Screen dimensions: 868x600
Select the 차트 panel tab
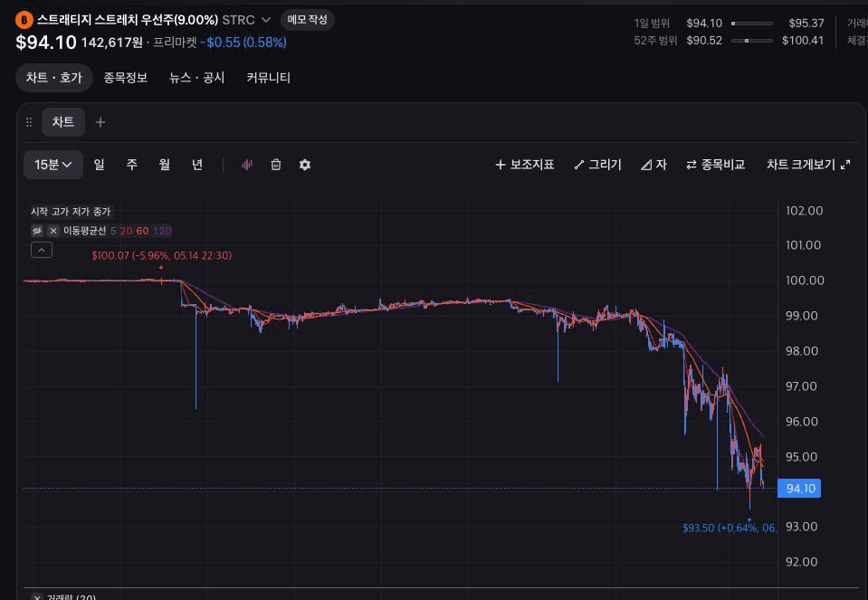pyautogui.click(x=63, y=122)
